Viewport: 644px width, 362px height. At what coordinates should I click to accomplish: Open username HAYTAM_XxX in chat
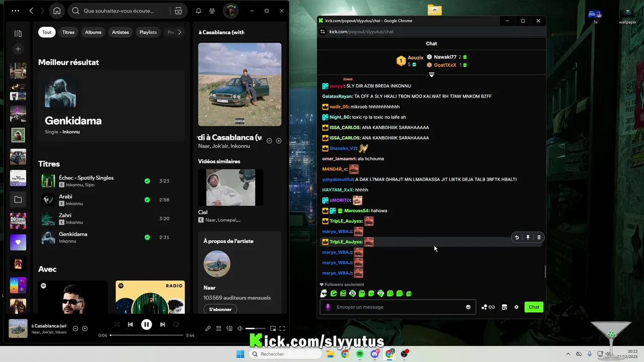pos(338,190)
